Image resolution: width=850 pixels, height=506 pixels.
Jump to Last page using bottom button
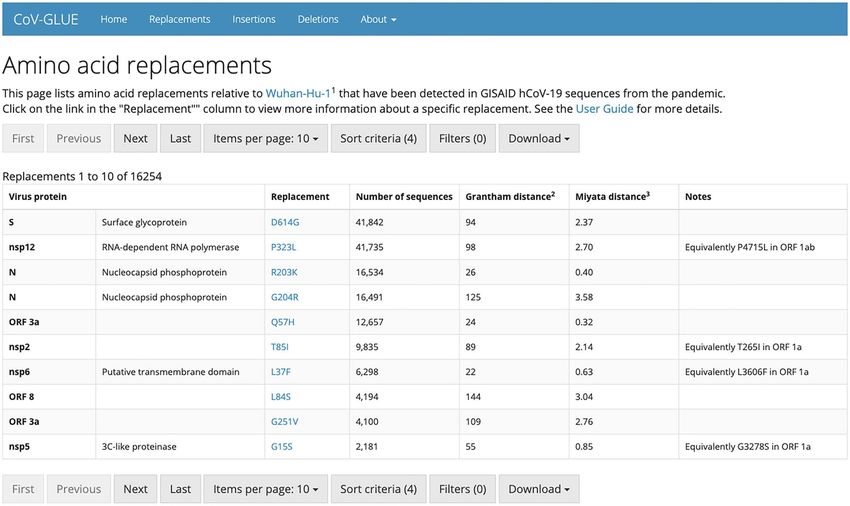[181, 489]
